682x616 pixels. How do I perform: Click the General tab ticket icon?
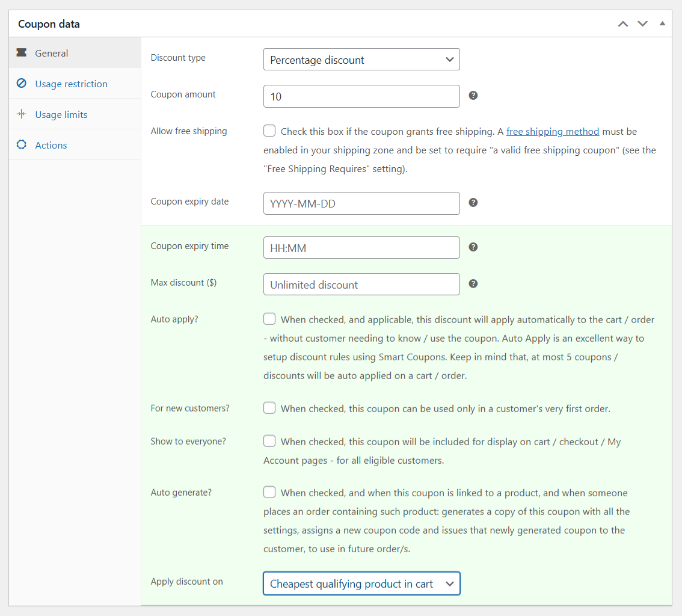point(22,53)
